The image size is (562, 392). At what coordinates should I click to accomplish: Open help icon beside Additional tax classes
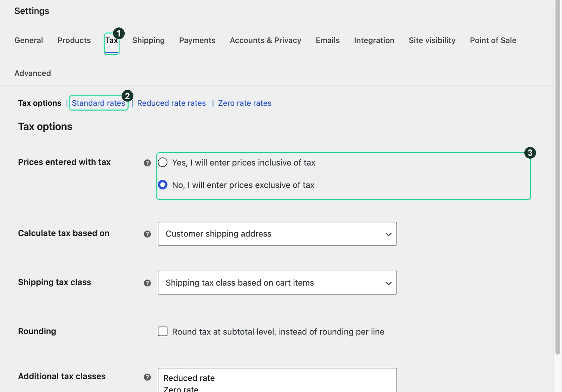[x=147, y=377]
